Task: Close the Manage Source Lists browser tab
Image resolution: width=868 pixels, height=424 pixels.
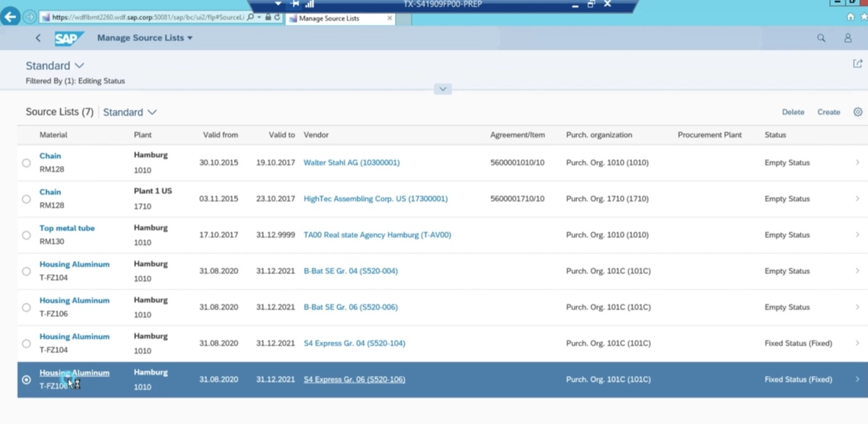Action: (x=390, y=18)
